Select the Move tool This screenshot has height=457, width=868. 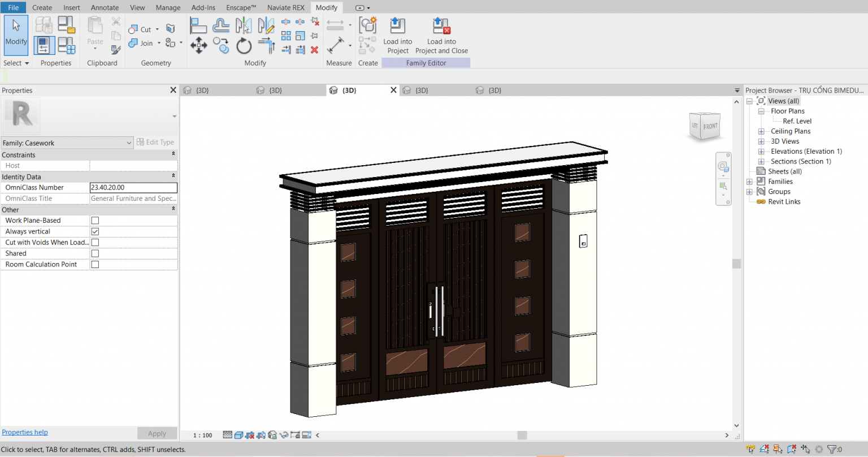click(x=198, y=45)
